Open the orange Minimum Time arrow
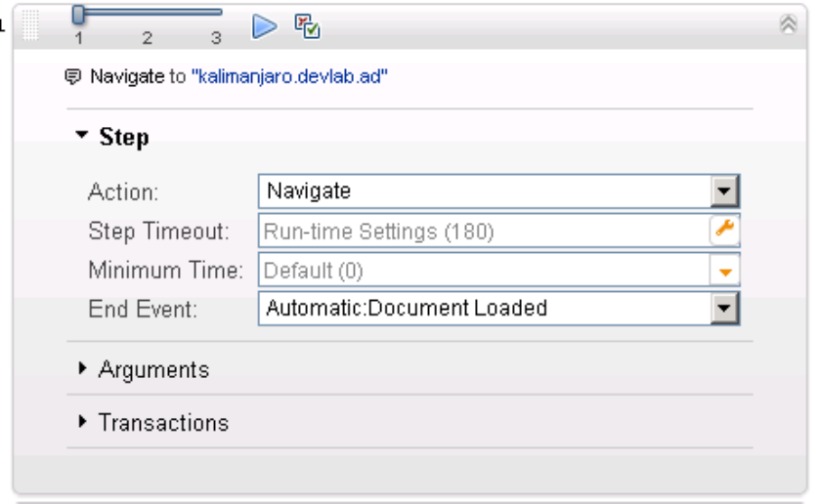Image resolution: width=819 pixels, height=504 pixels. coord(725,270)
